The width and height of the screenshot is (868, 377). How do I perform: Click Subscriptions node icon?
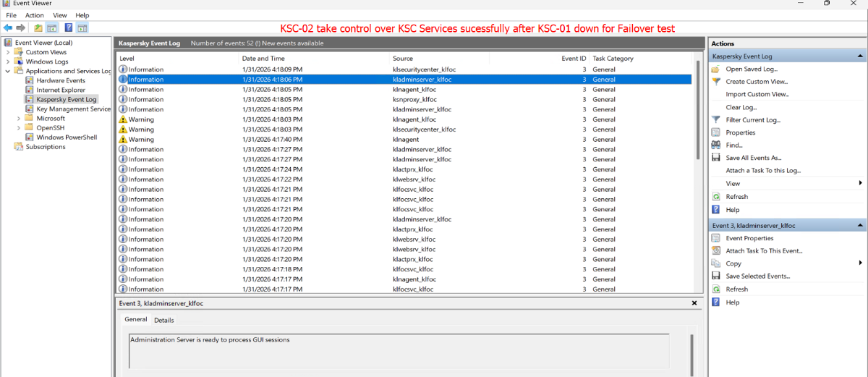[19, 146]
